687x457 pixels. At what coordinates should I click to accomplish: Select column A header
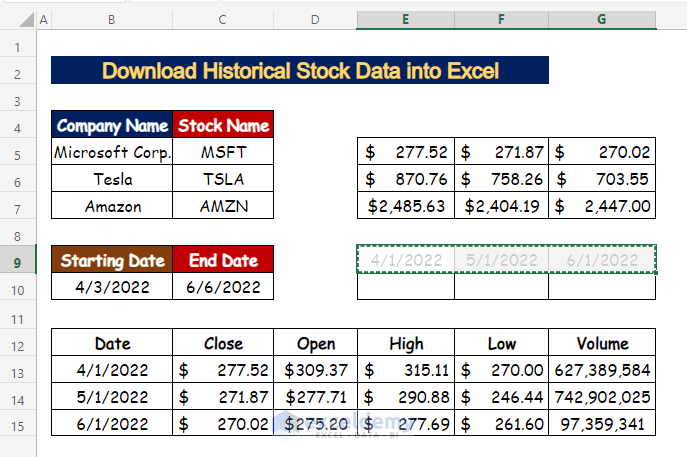[43, 20]
